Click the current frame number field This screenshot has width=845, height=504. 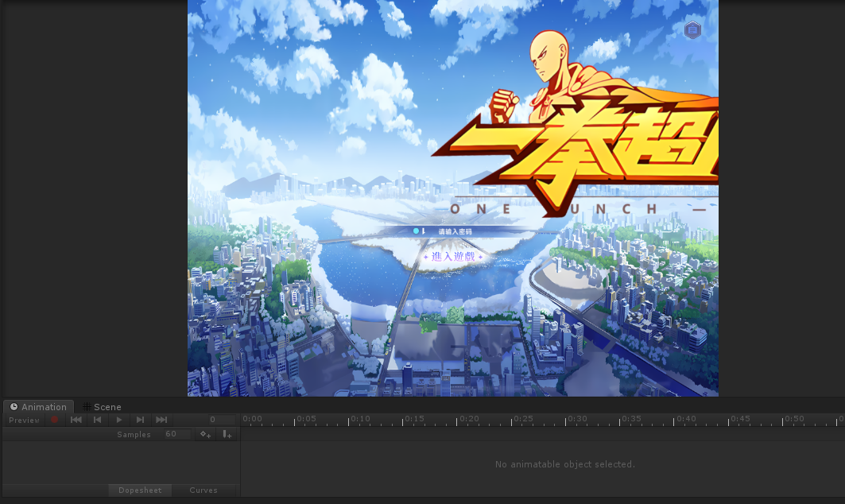(212, 420)
